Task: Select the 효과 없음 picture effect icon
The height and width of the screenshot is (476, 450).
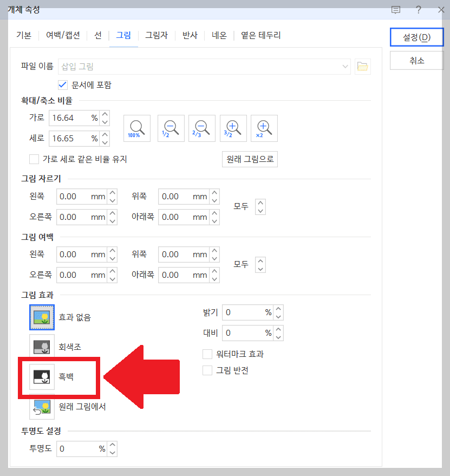Action: [42, 317]
